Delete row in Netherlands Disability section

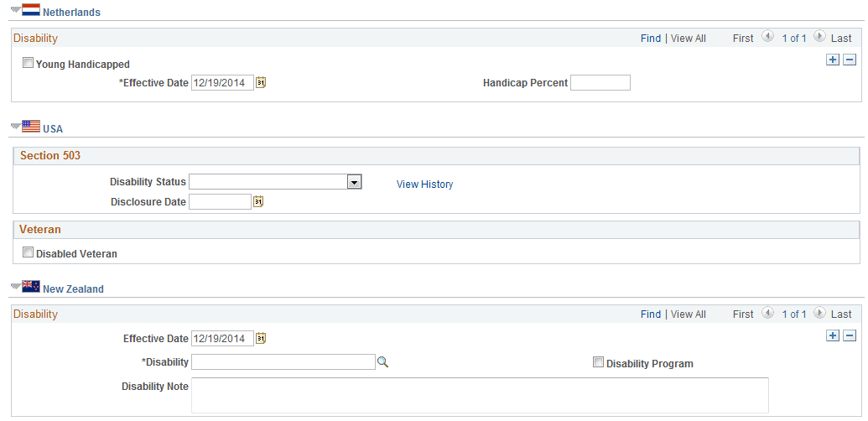pyautogui.click(x=850, y=60)
